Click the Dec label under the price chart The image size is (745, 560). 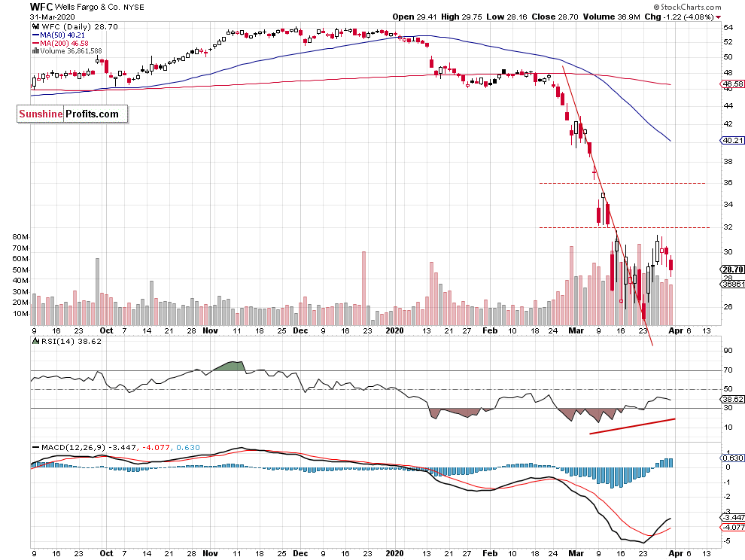(300, 331)
